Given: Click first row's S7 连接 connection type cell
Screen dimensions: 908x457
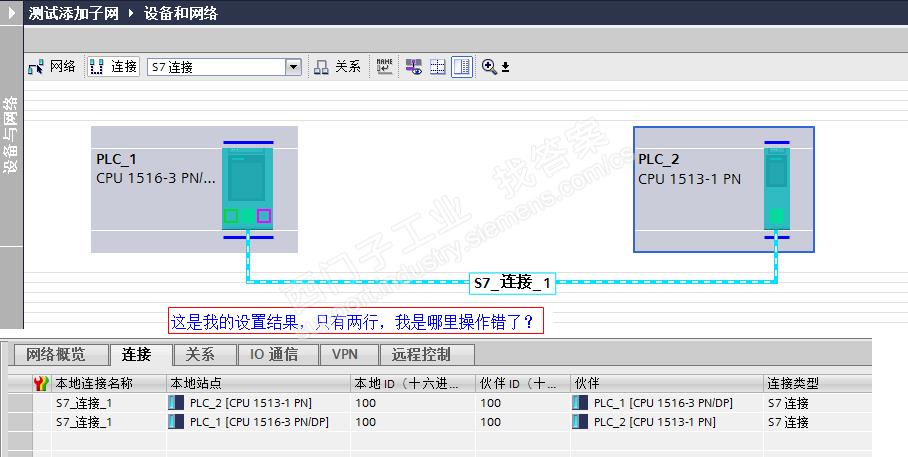Looking at the screenshot, I should pyautogui.click(x=817, y=403).
